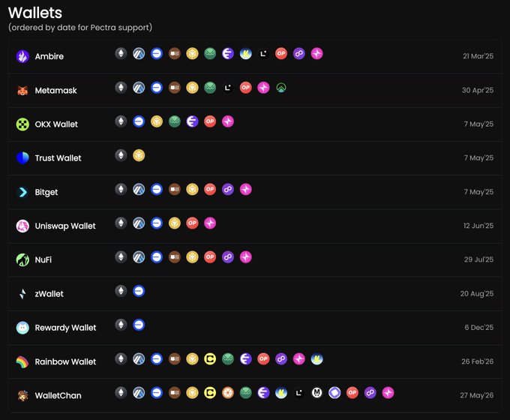Click the date 21 Mar'25
Screen dimensions: 510x420
tap(478, 56)
